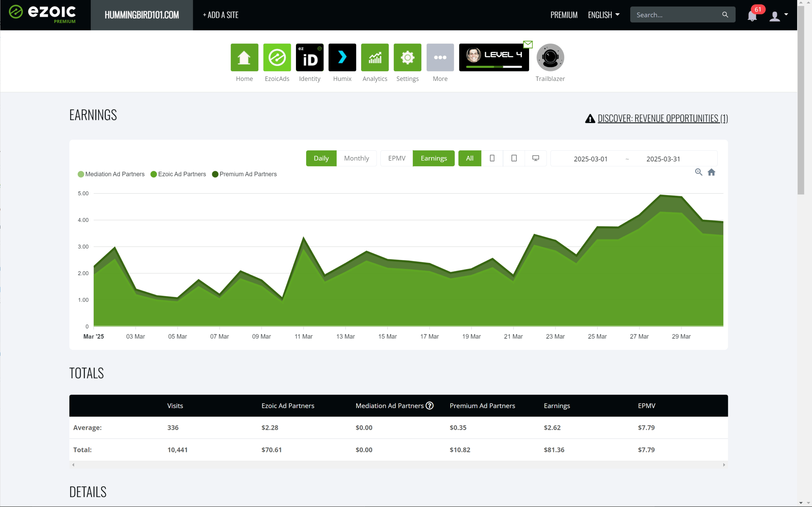Screen dimensions: 812x507
Task: Click the Earnings column header
Action: click(557, 406)
